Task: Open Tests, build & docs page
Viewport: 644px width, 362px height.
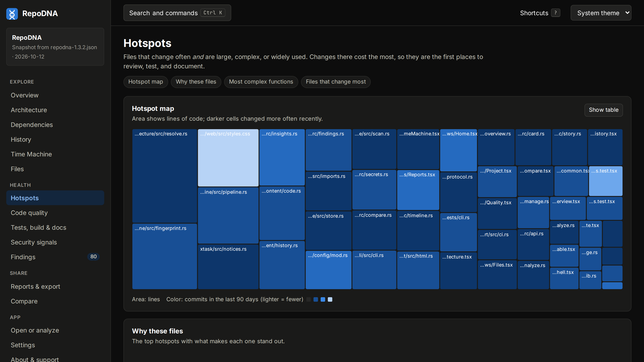Action: (55, 227)
